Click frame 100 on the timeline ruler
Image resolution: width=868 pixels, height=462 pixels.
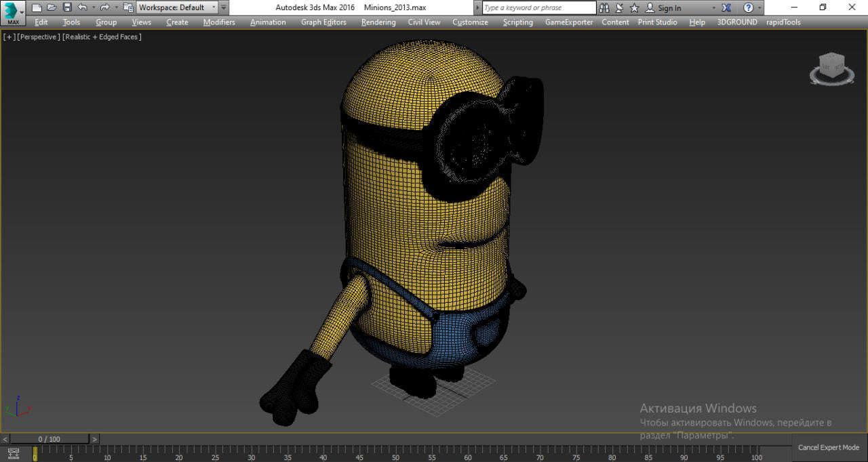coord(756,457)
